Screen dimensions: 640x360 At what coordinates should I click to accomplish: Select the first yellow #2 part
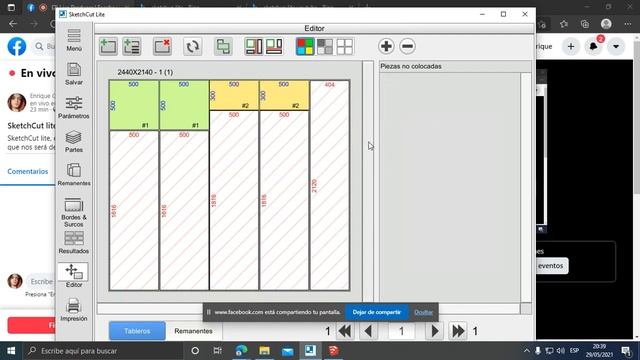click(234, 95)
